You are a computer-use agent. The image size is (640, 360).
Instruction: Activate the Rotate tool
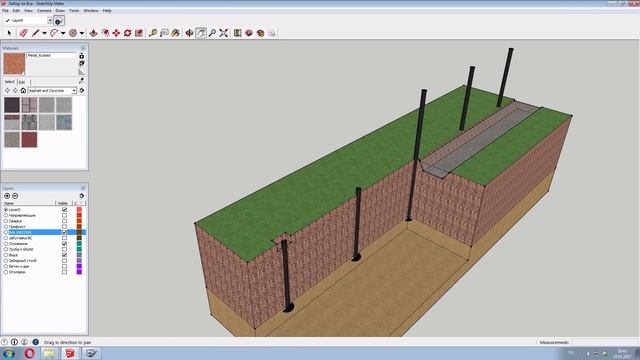pos(128,33)
